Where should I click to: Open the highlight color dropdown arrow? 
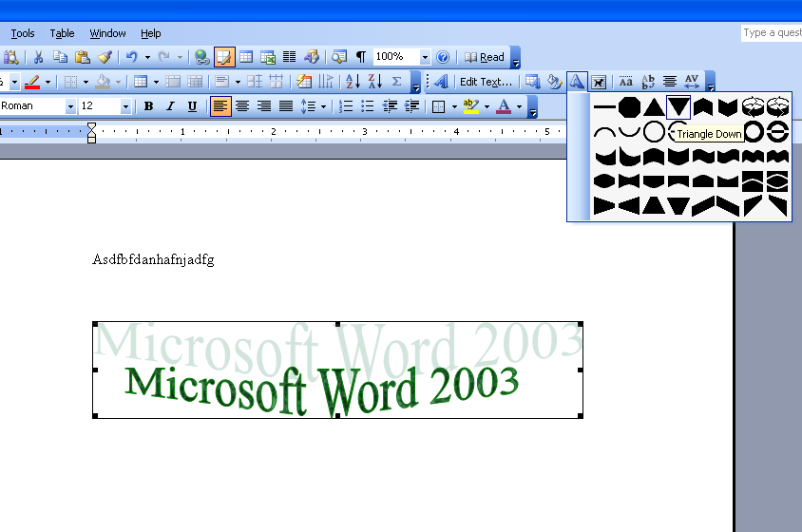(x=487, y=107)
